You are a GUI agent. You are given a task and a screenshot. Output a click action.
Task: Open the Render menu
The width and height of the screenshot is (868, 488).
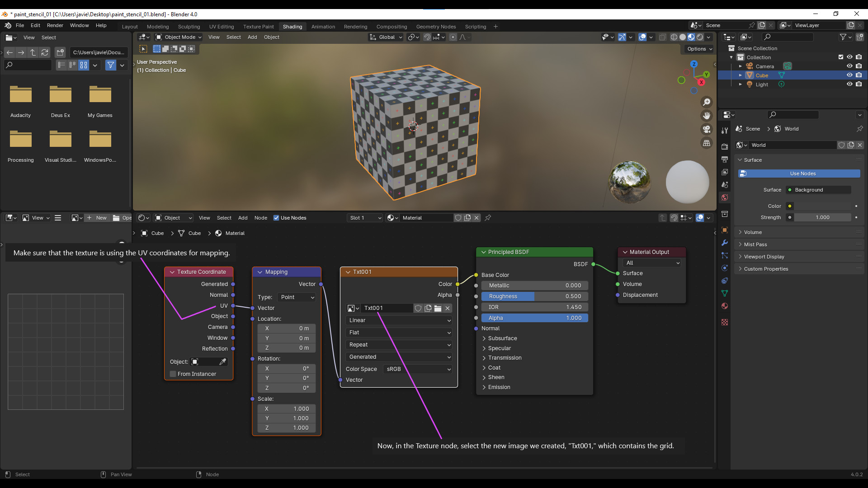[x=55, y=25]
